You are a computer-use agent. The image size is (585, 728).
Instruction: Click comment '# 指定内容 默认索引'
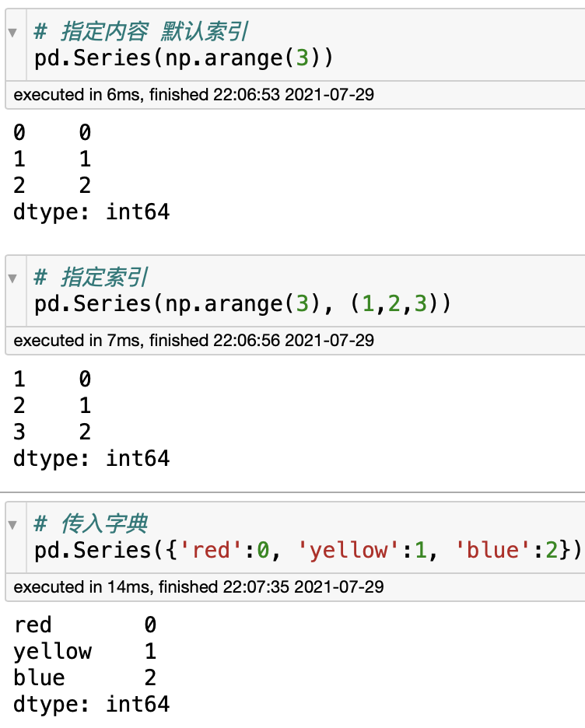tap(141, 32)
